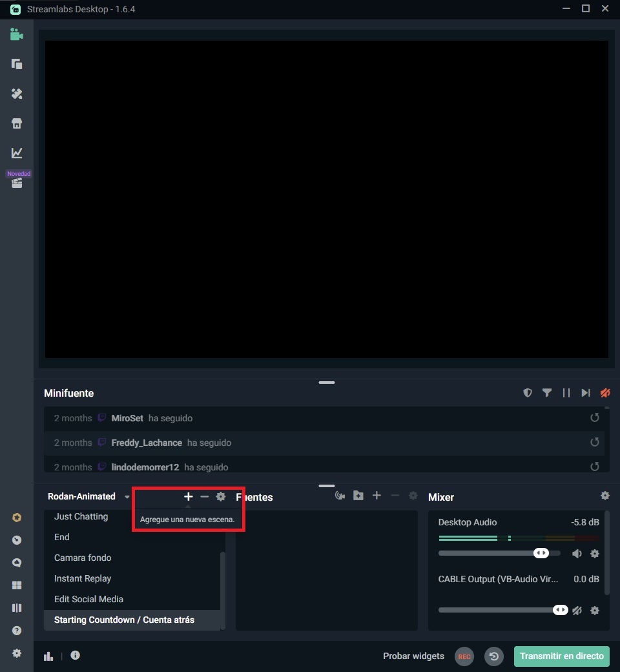
Task: Expand Fuentes panel divider handle
Action: 326,485
